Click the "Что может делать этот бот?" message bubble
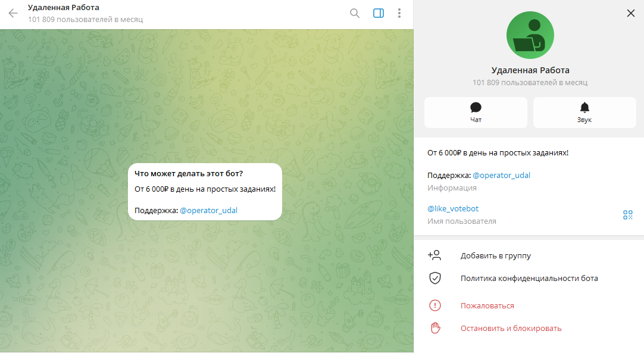644x353 pixels. (205, 190)
